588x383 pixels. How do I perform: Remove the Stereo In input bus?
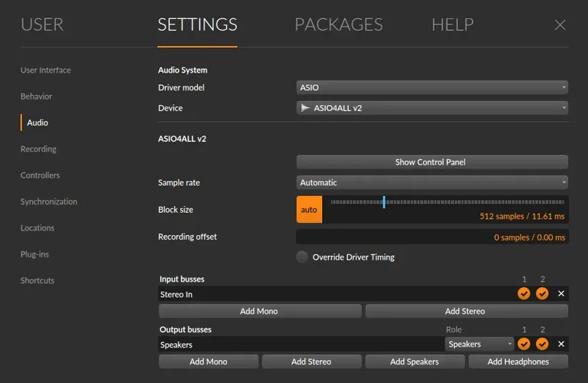(561, 293)
